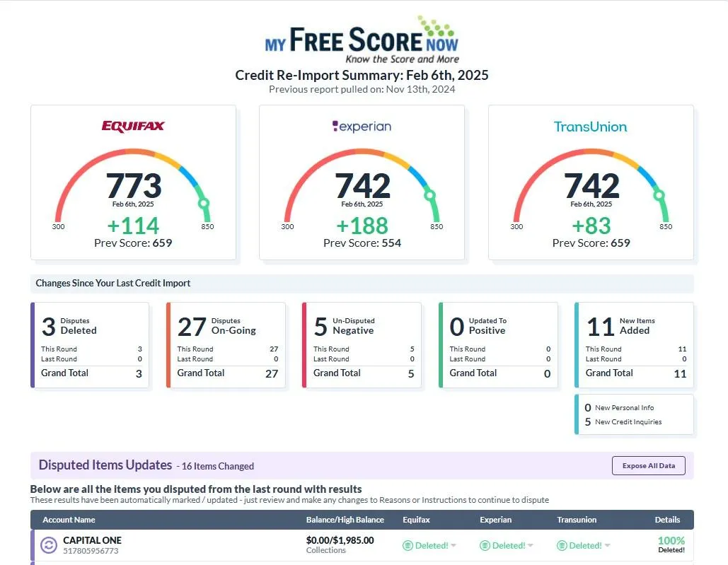The height and width of the screenshot is (565, 728).
Task: Click the marker on the Equifax score gauge
Action: click(203, 203)
